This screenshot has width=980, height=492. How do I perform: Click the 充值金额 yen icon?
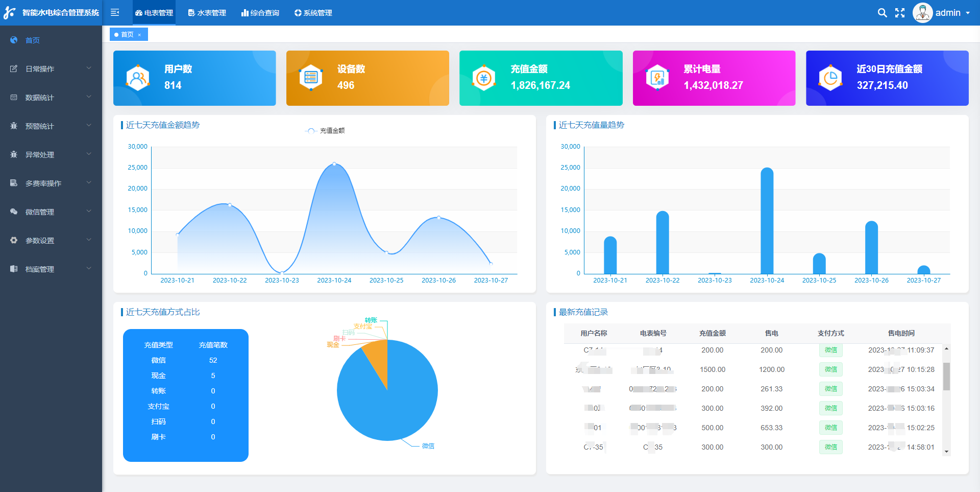pos(484,78)
